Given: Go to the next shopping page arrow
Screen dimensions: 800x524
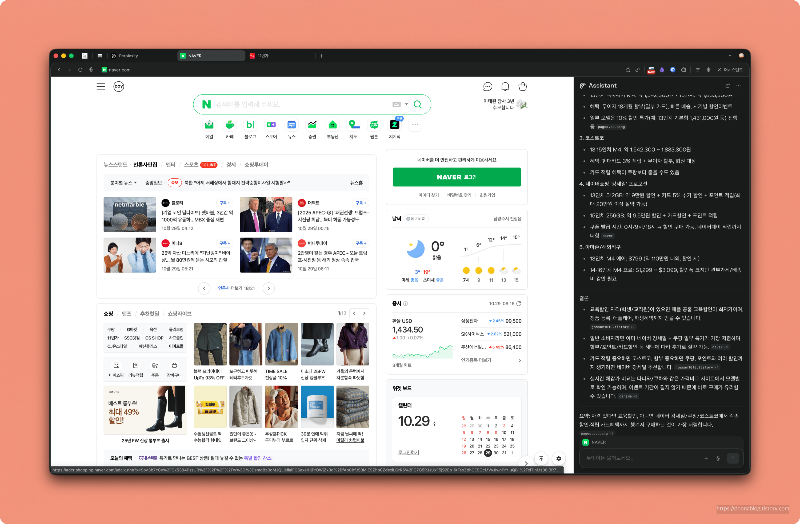Looking at the screenshot, I should click(x=364, y=313).
